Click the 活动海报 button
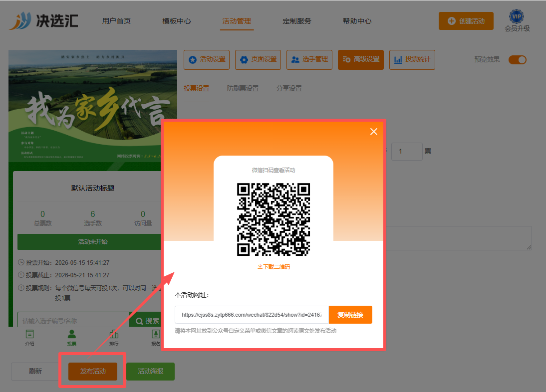This screenshot has width=546, height=392. pos(150,371)
